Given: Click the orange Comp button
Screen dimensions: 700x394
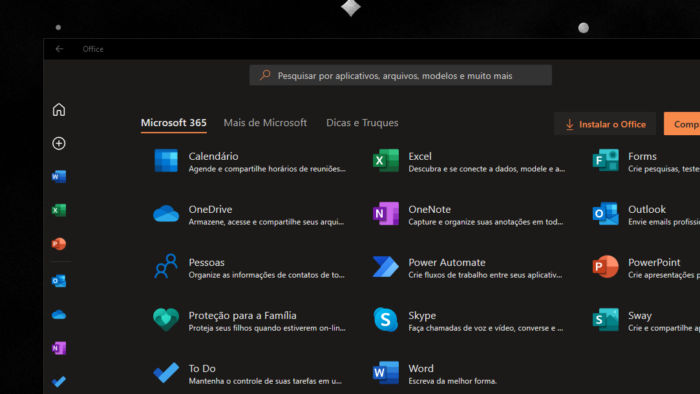Looking at the screenshot, I should coord(682,124).
